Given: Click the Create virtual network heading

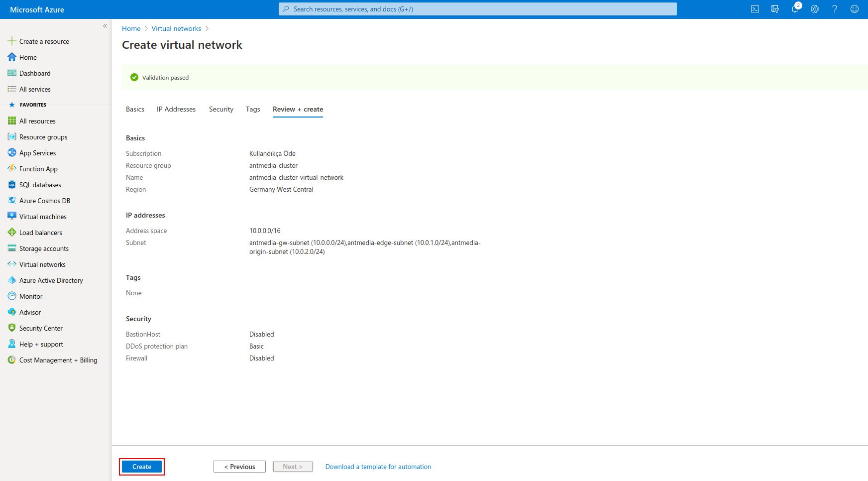Looking at the screenshot, I should click(x=182, y=45).
